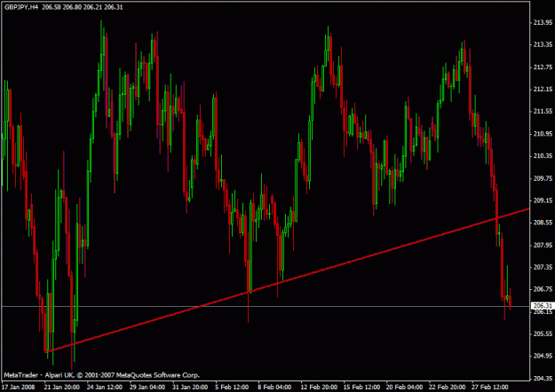Click the 24 Jan 12:00 time label

(105, 387)
